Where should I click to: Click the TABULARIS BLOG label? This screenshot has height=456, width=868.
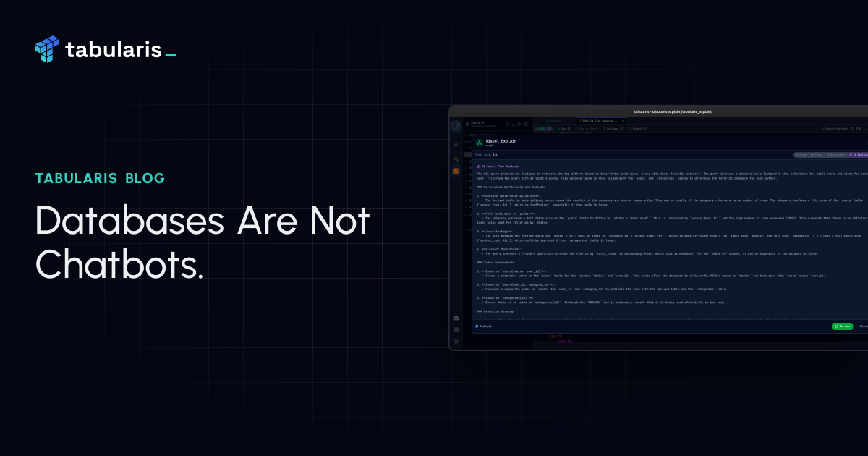click(100, 178)
